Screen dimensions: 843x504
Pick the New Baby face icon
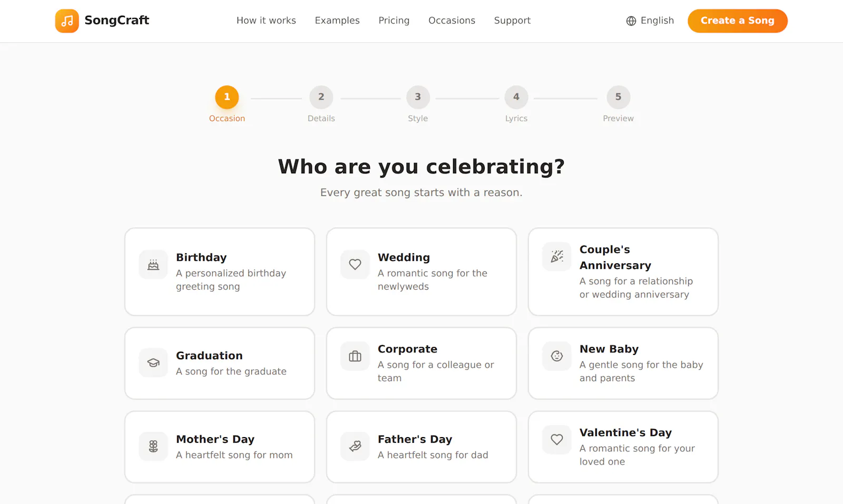[557, 356]
